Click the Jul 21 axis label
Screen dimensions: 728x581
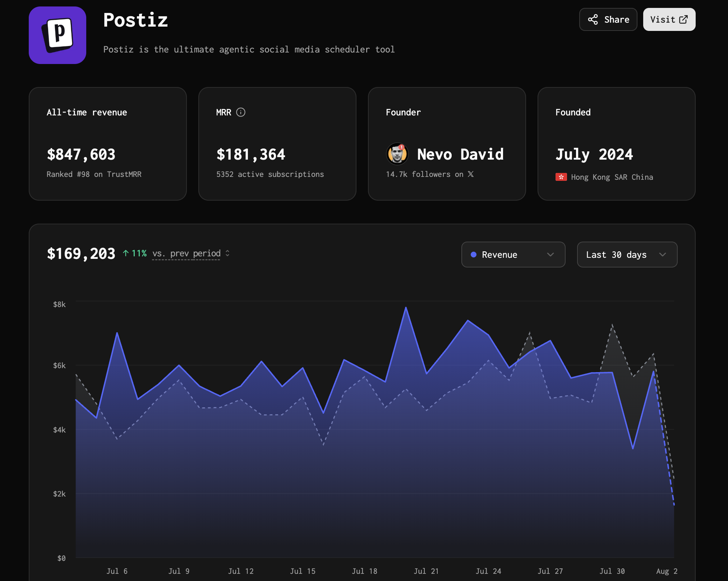point(426,571)
